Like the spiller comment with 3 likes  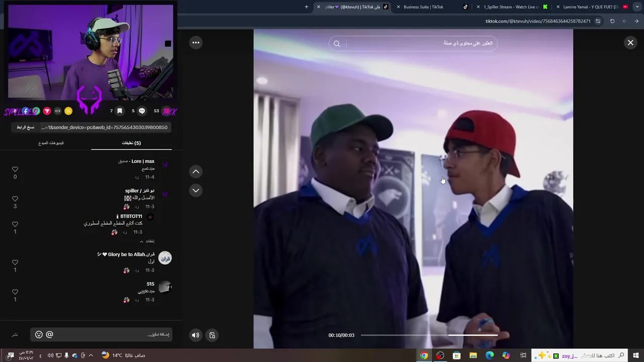(15, 199)
